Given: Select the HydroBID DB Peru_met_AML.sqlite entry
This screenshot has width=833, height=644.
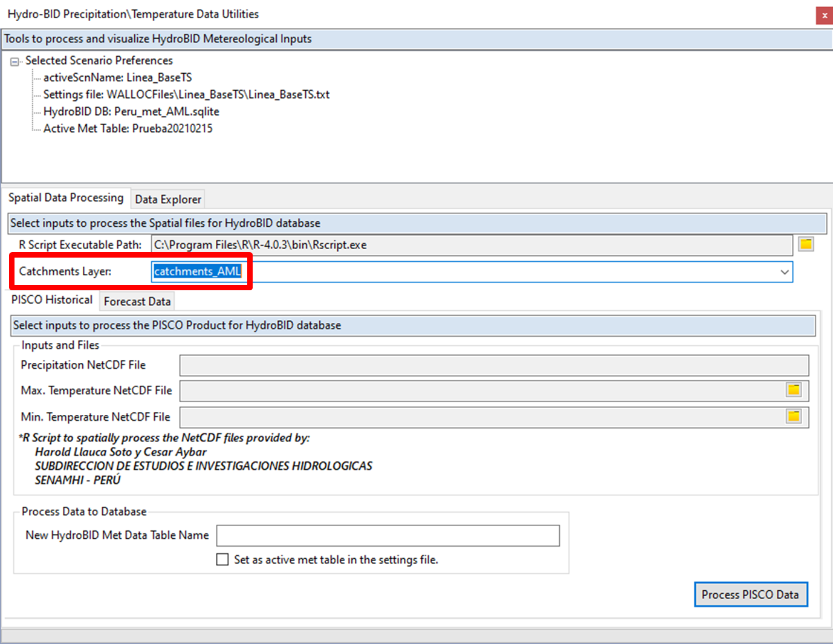Looking at the screenshot, I should [x=131, y=111].
